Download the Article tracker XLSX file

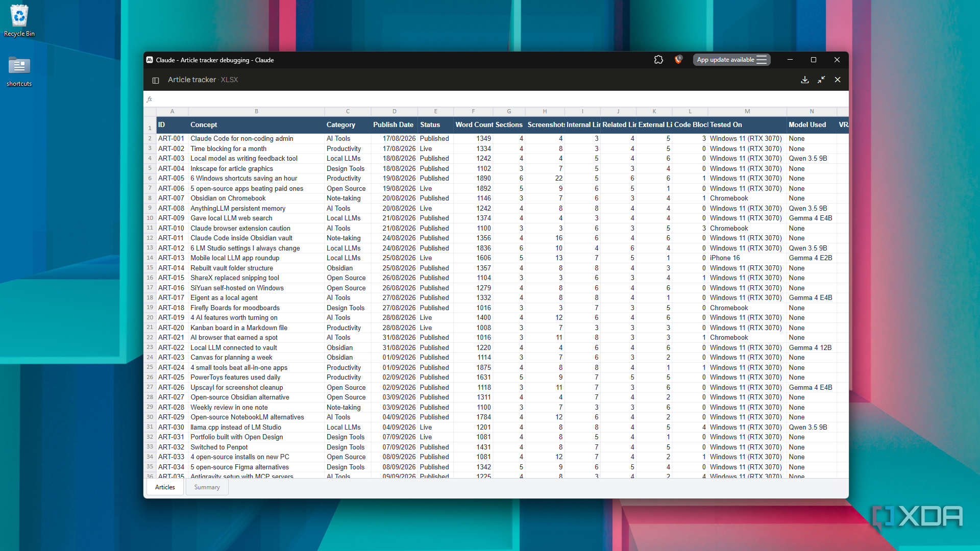pyautogui.click(x=805, y=80)
